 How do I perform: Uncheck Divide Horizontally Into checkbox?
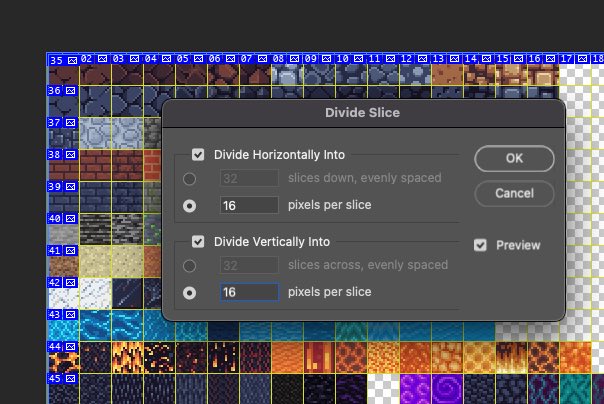tap(198, 155)
